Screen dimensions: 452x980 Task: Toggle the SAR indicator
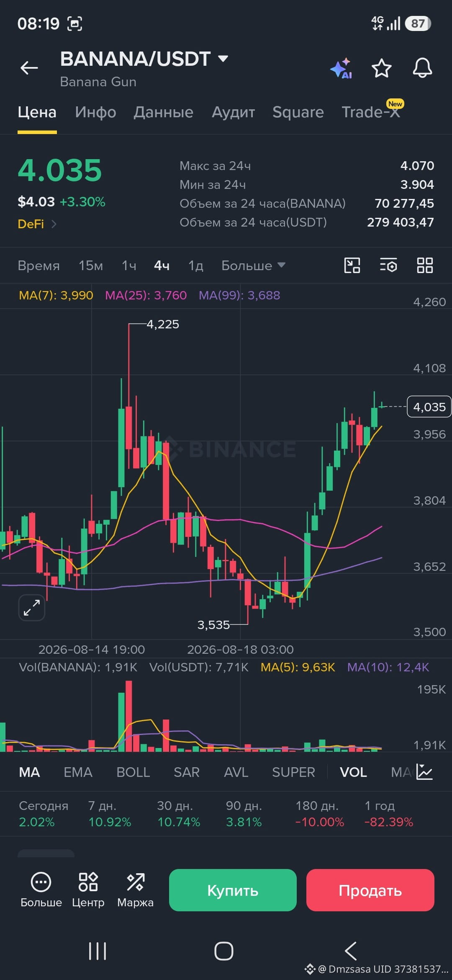(x=186, y=772)
